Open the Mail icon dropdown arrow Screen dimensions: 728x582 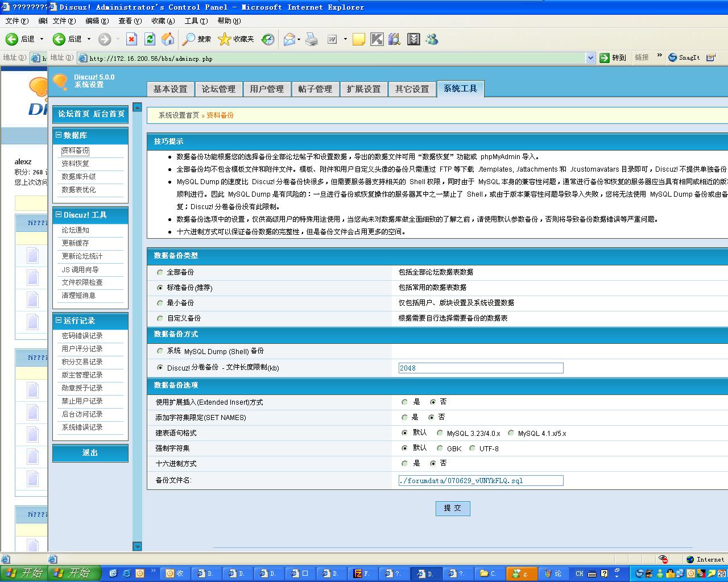point(299,39)
